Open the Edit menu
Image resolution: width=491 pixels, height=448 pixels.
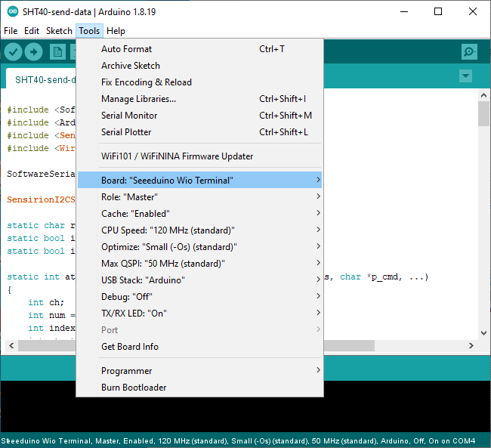point(32,31)
